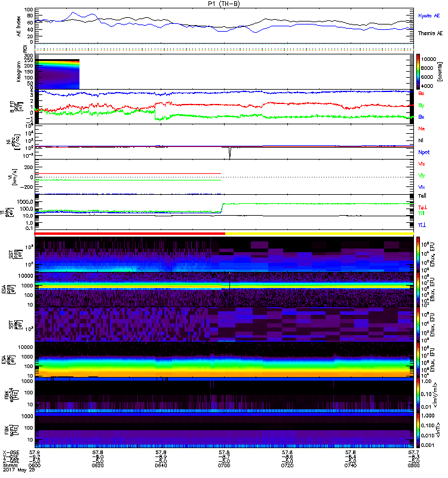Pick the blue Bx legend label
Image resolution: width=448 pixels, height=478 pixels.
tap(422, 117)
